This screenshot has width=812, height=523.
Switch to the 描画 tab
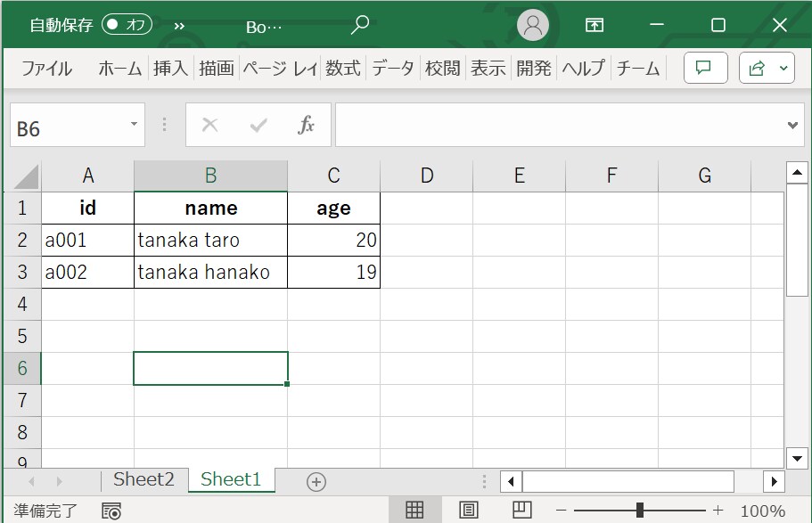217,68
